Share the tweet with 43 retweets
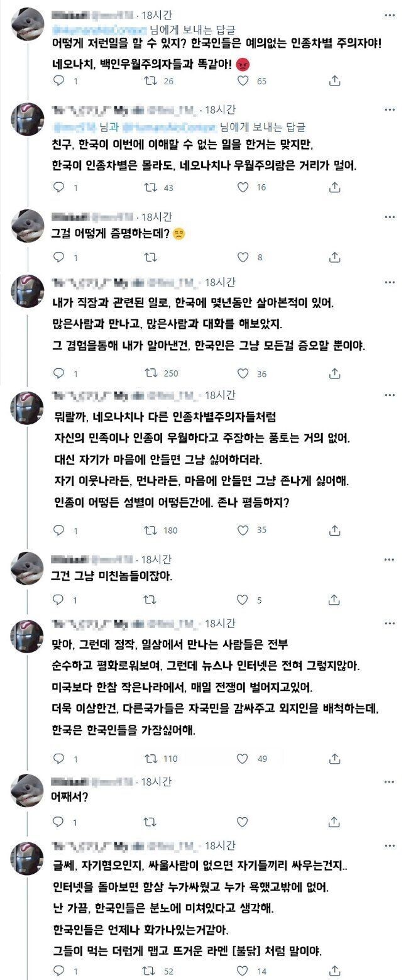The width and height of the screenshot is (406, 980). (x=335, y=187)
